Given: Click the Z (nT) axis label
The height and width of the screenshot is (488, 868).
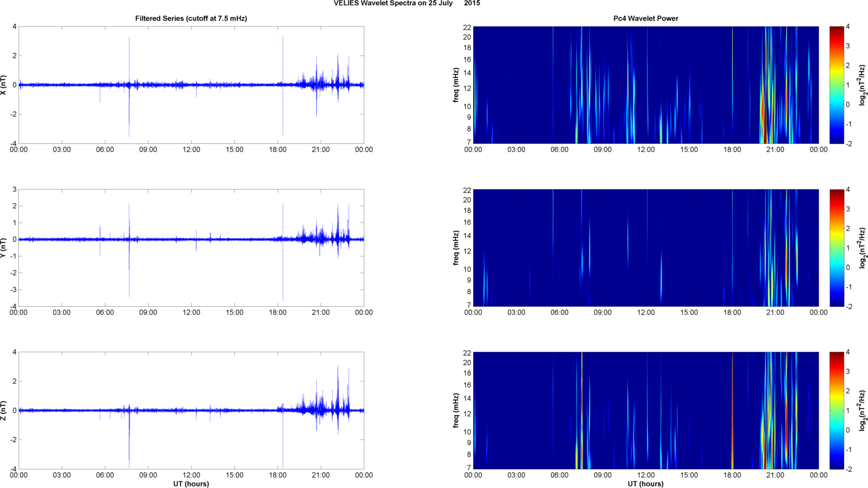Looking at the screenshot, I should (4, 411).
